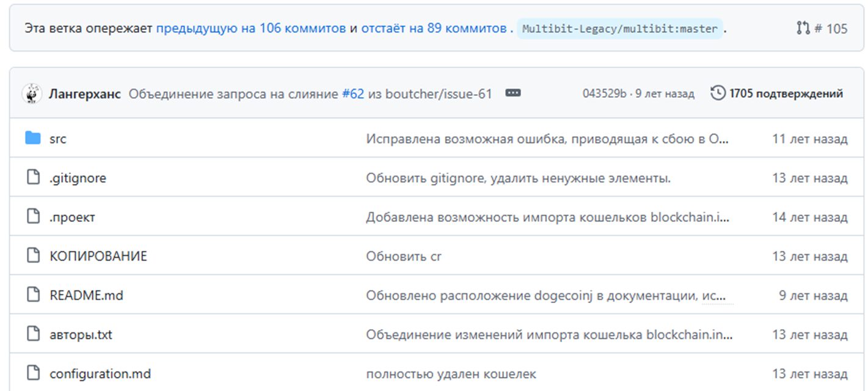
Task: Open the src folder
Action: click(58, 139)
